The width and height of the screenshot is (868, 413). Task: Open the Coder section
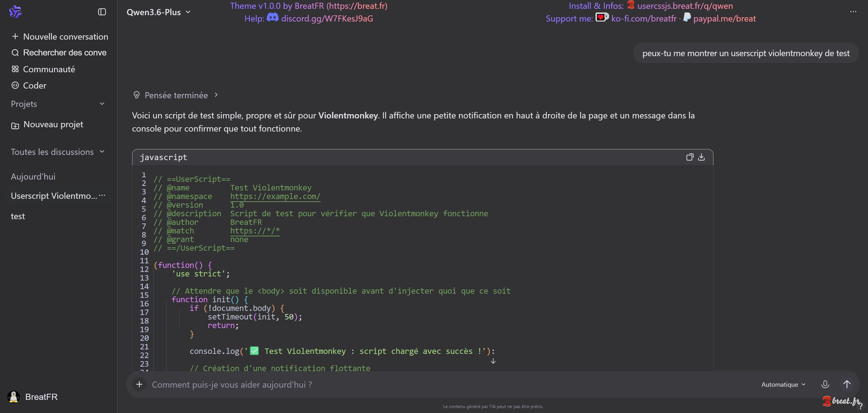pyautogui.click(x=29, y=85)
